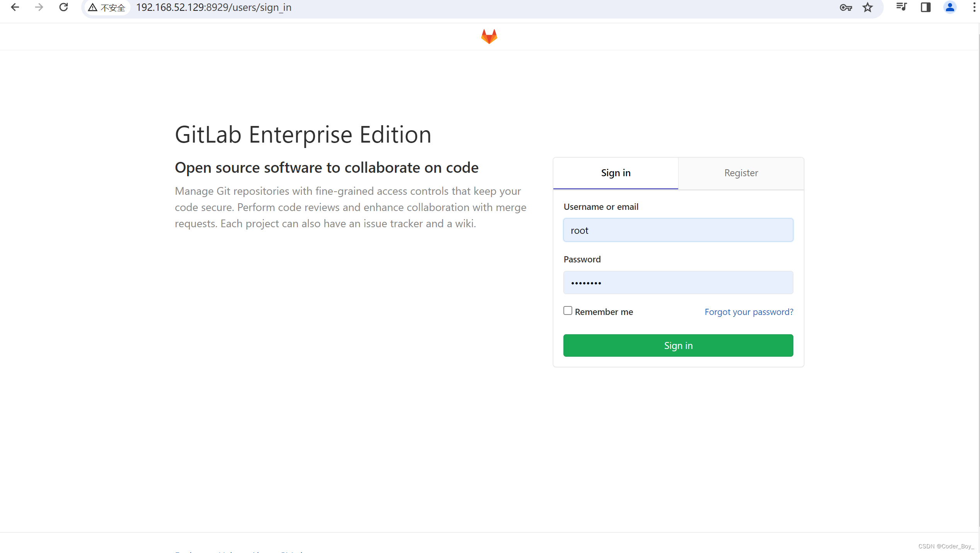Click the Password label text
This screenshot has height=553, width=980.
click(x=582, y=259)
